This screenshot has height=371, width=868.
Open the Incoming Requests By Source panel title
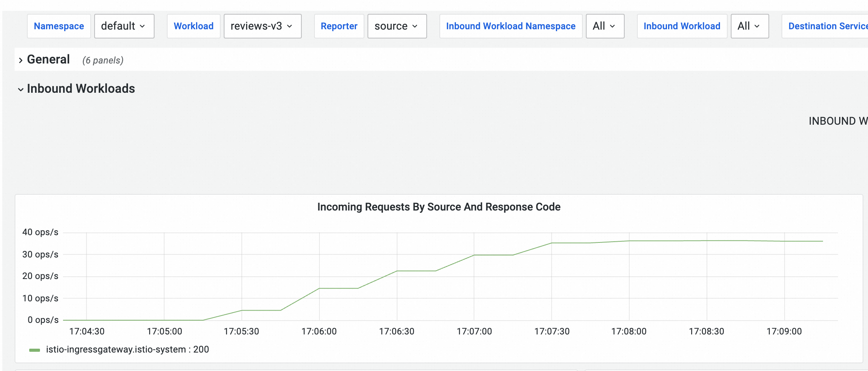click(439, 207)
